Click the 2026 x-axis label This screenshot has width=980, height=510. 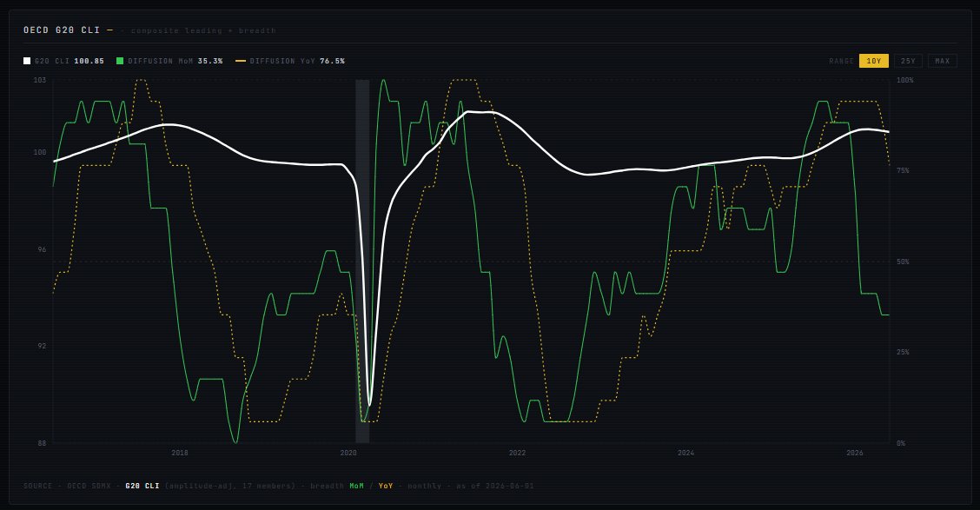click(x=854, y=453)
